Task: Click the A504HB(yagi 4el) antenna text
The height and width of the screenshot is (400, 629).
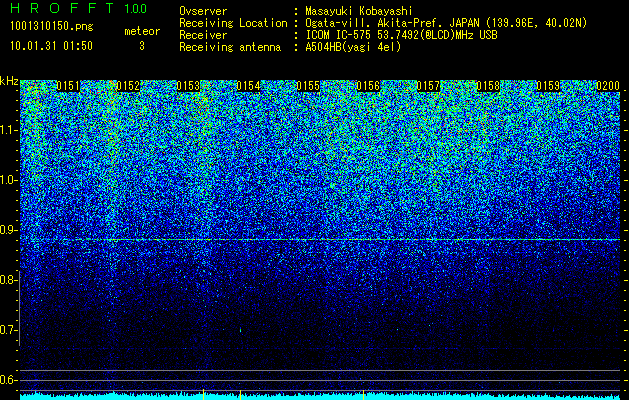Action: tap(353, 47)
